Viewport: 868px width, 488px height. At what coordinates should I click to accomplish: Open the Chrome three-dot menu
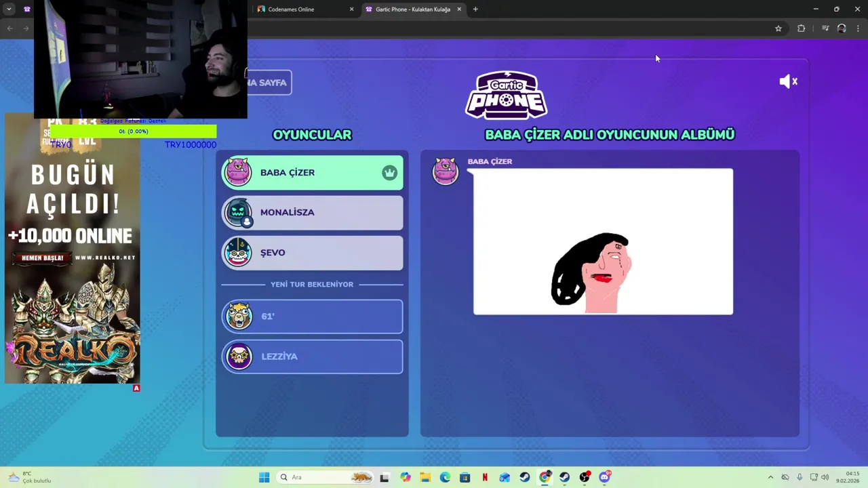point(858,28)
